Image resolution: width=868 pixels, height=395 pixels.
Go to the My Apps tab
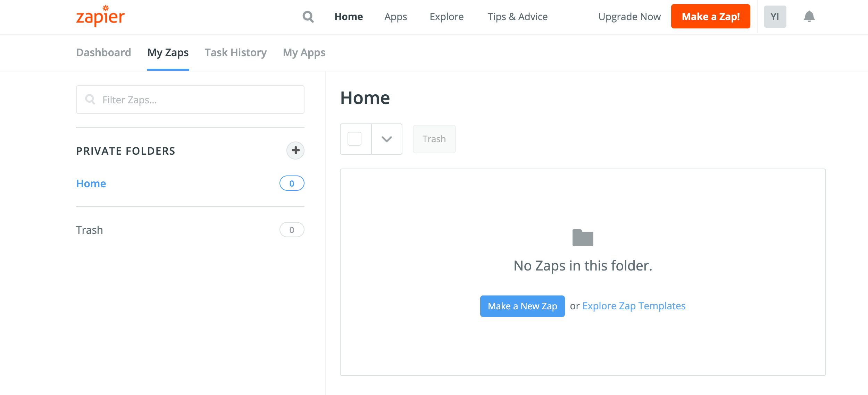pyautogui.click(x=304, y=53)
